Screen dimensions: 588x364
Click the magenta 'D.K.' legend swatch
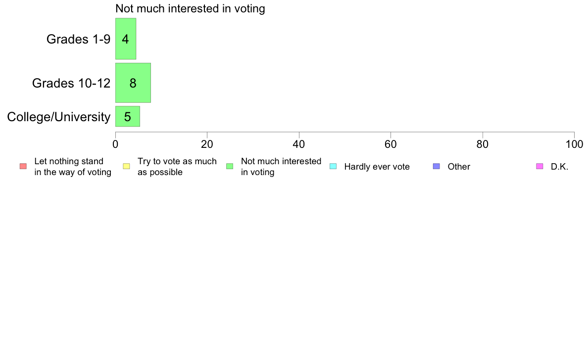pos(539,167)
